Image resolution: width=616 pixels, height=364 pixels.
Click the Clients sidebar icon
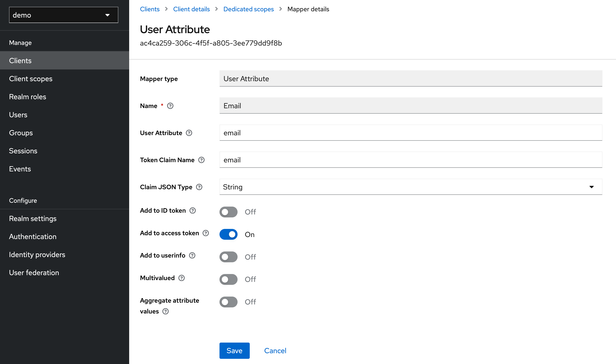(x=20, y=60)
